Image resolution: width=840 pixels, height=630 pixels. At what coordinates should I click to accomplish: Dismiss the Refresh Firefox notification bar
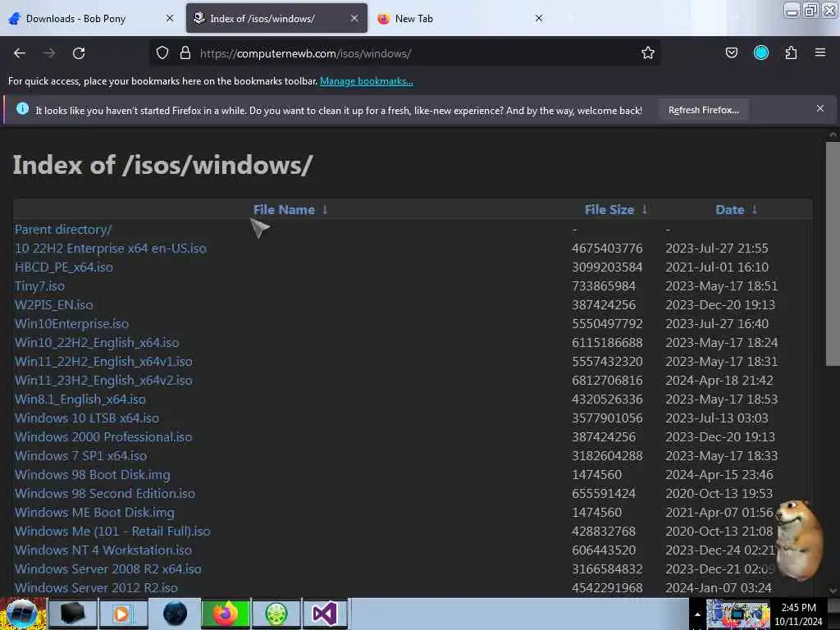click(819, 109)
